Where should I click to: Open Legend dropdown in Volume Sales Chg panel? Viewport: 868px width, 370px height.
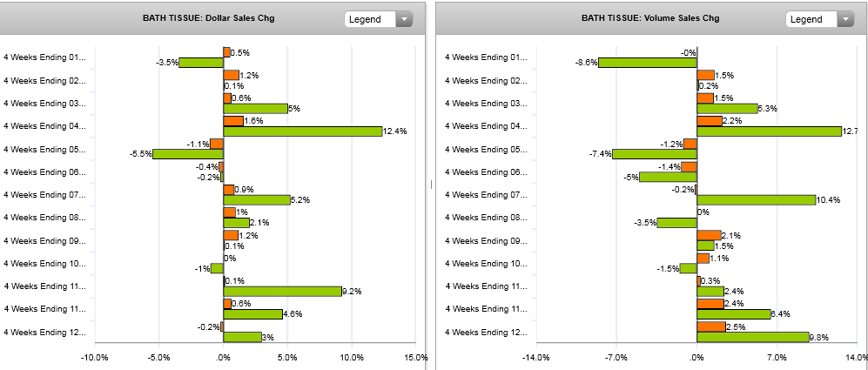(821, 19)
